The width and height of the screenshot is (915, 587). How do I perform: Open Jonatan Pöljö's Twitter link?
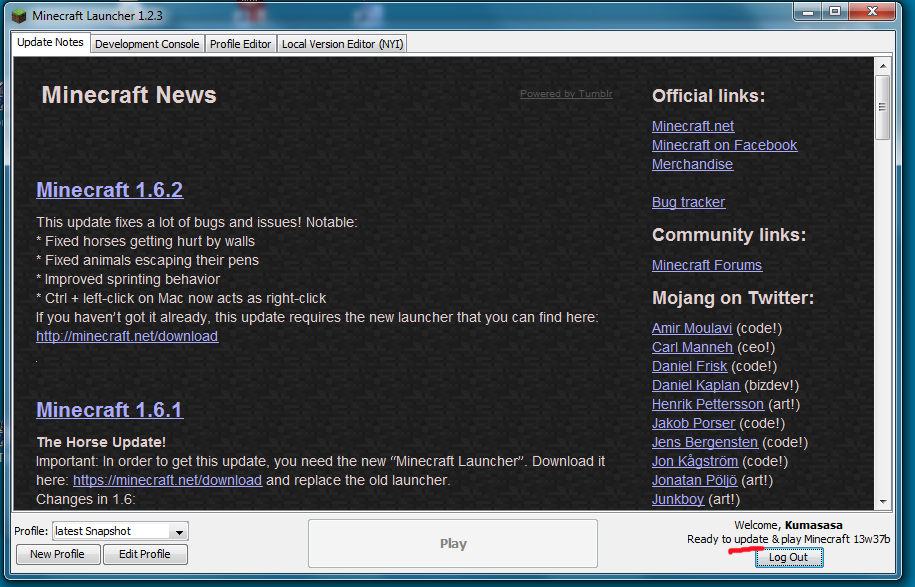pyautogui.click(x=694, y=480)
